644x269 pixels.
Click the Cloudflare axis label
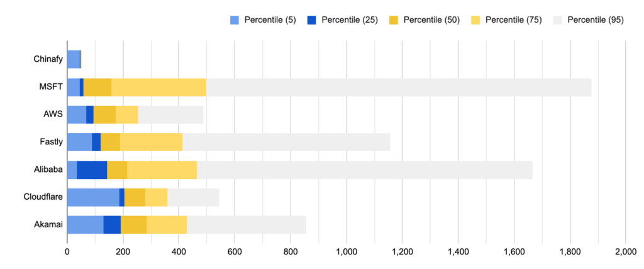(x=43, y=197)
